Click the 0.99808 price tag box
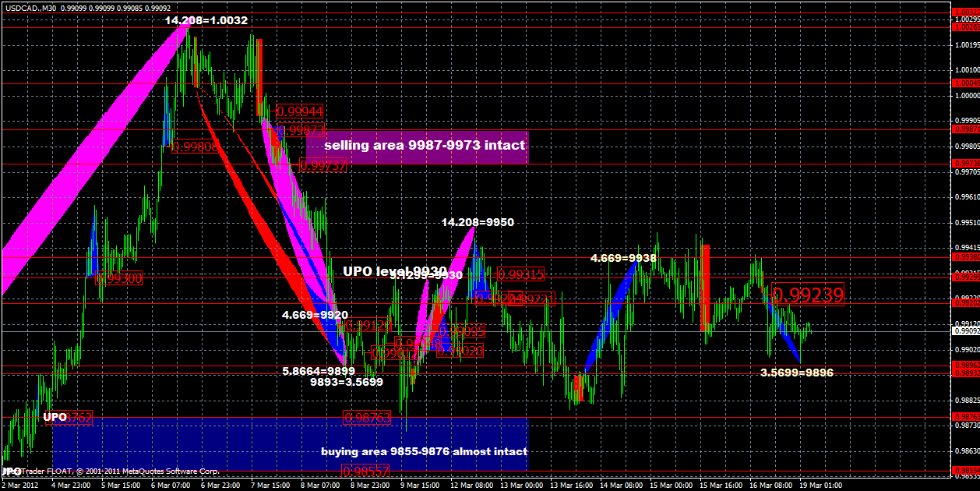980x491 pixels. [196, 145]
